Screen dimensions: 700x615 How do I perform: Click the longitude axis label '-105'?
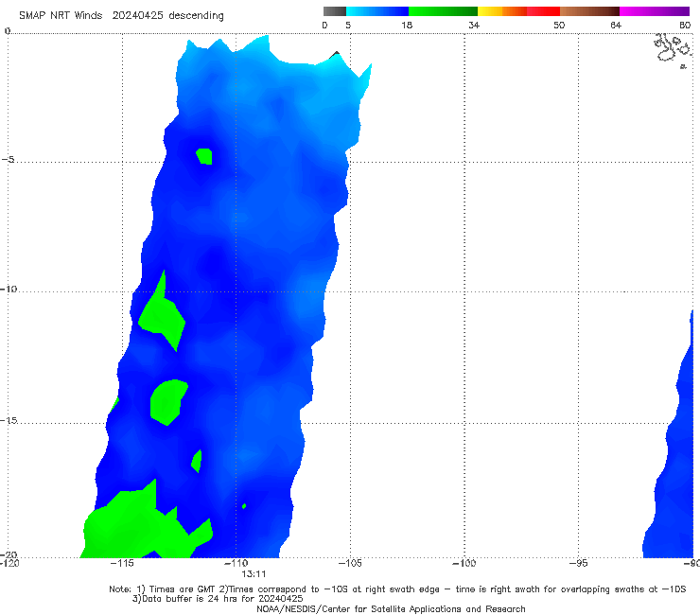(x=350, y=563)
